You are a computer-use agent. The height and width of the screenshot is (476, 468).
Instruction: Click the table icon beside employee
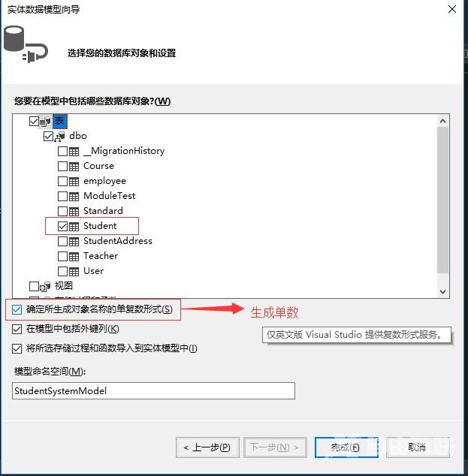[x=74, y=181]
